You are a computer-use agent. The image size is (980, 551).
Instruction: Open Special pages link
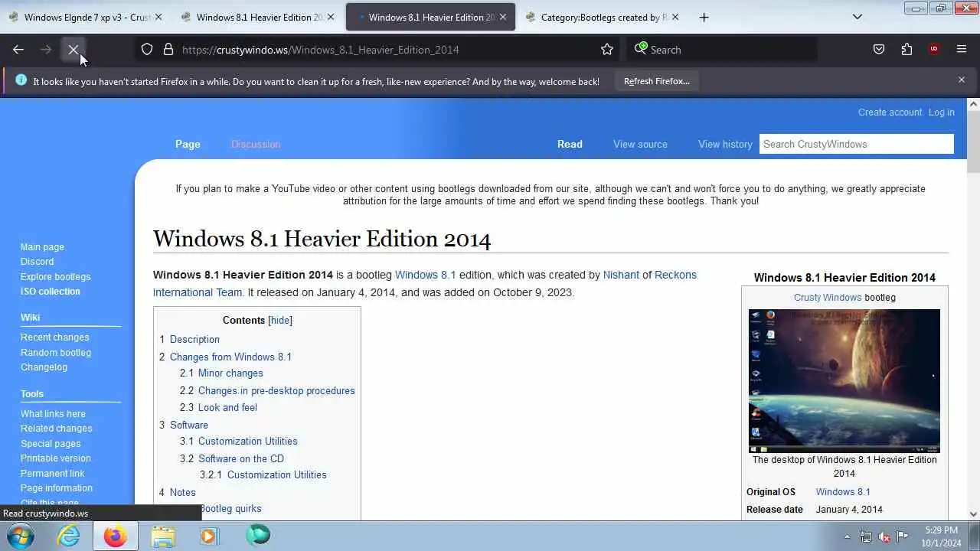pyautogui.click(x=51, y=444)
